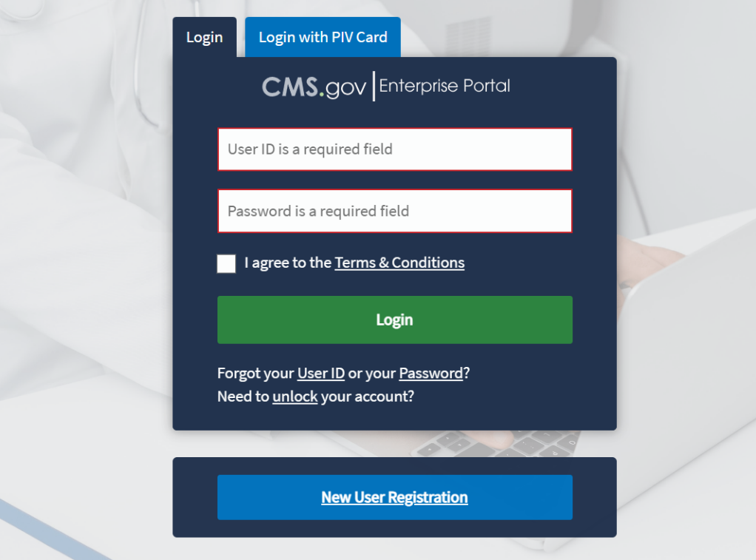
Task: Switch to the Login tab
Action: click(204, 38)
